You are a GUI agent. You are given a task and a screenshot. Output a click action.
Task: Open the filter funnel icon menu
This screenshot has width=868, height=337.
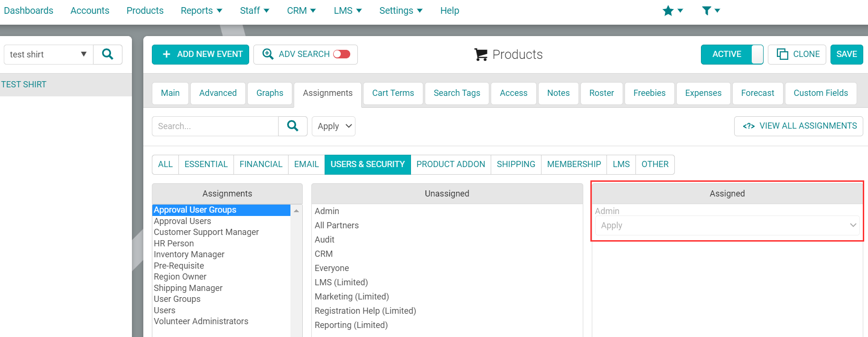[710, 10]
